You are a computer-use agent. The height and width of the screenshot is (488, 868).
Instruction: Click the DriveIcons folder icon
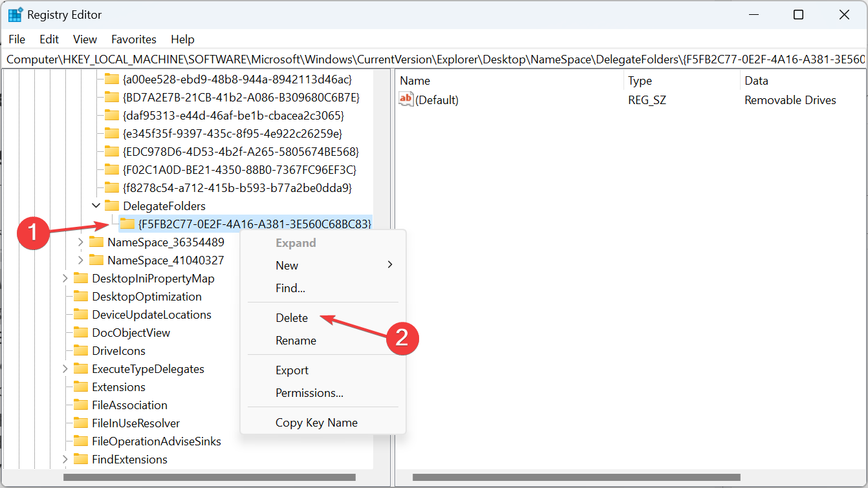(x=81, y=351)
